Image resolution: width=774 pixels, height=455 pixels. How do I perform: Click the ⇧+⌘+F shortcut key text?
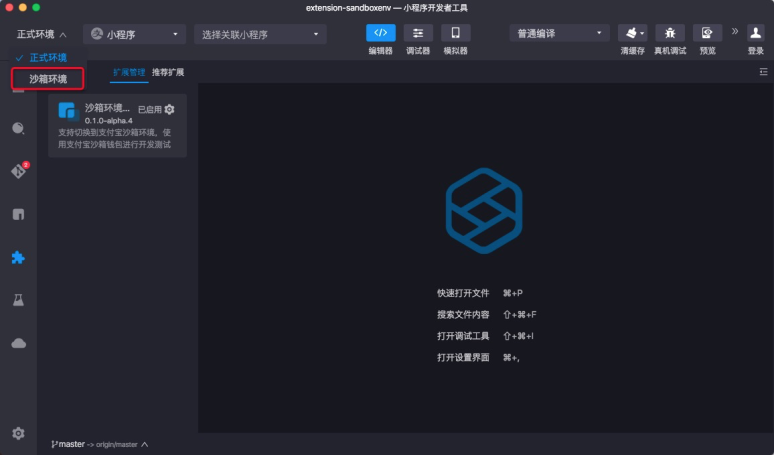click(x=519, y=314)
